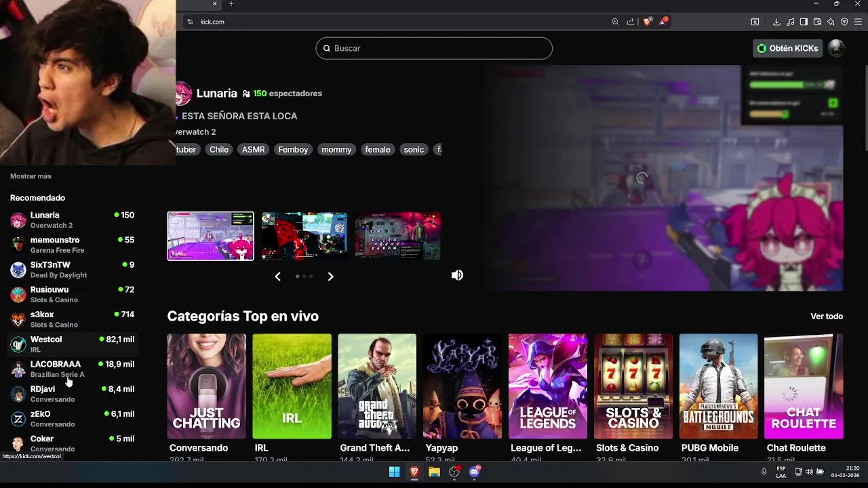The image size is (868, 488).
Task: Open the PUBG Mobile category card
Action: (719, 386)
